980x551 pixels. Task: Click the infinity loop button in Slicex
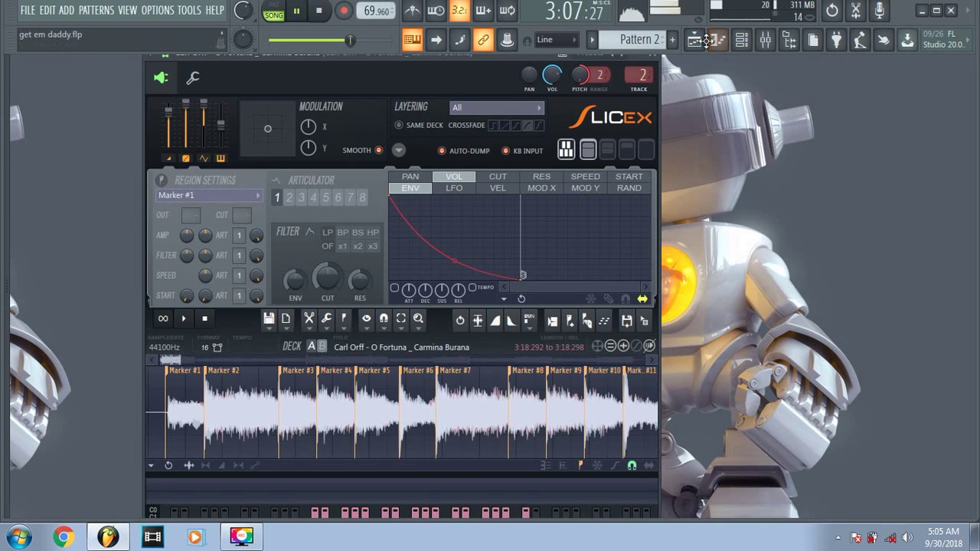(163, 318)
